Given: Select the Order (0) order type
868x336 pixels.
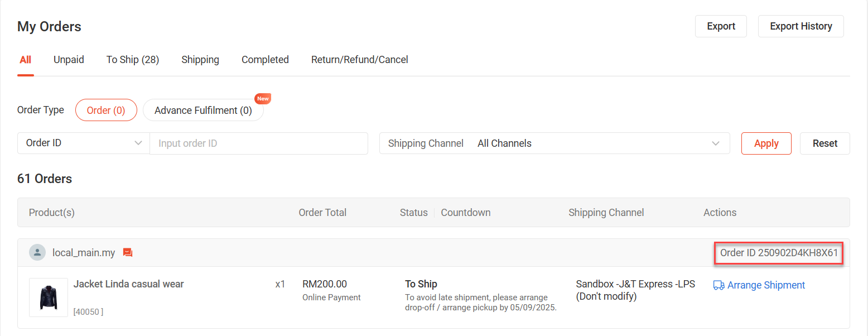Looking at the screenshot, I should tap(106, 110).
